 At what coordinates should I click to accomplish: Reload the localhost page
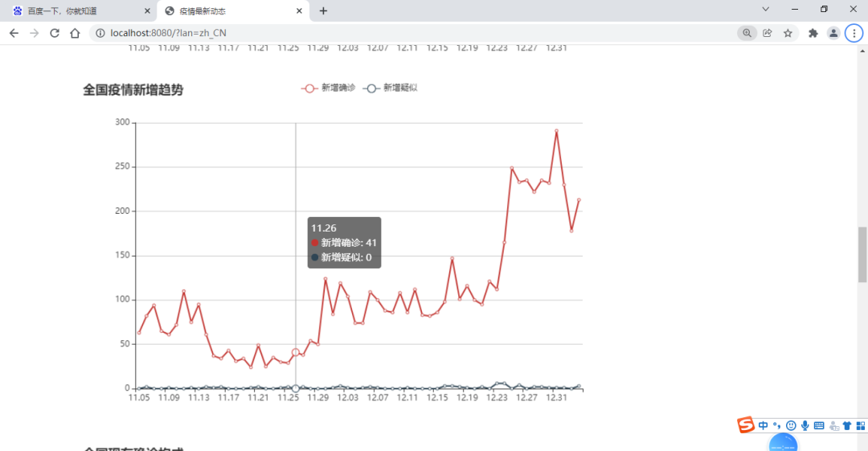(x=55, y=33)
